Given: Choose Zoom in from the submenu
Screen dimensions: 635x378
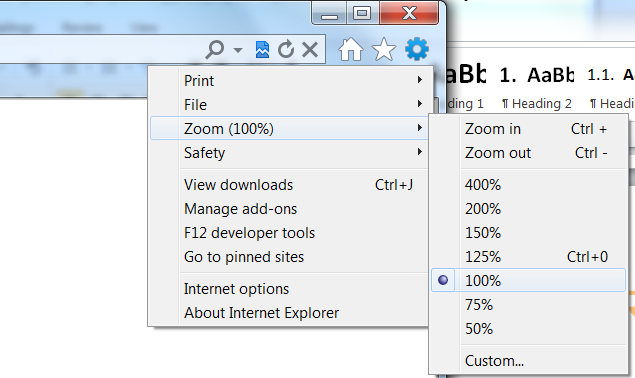Looking at the screenshot, I should [528, 128].
